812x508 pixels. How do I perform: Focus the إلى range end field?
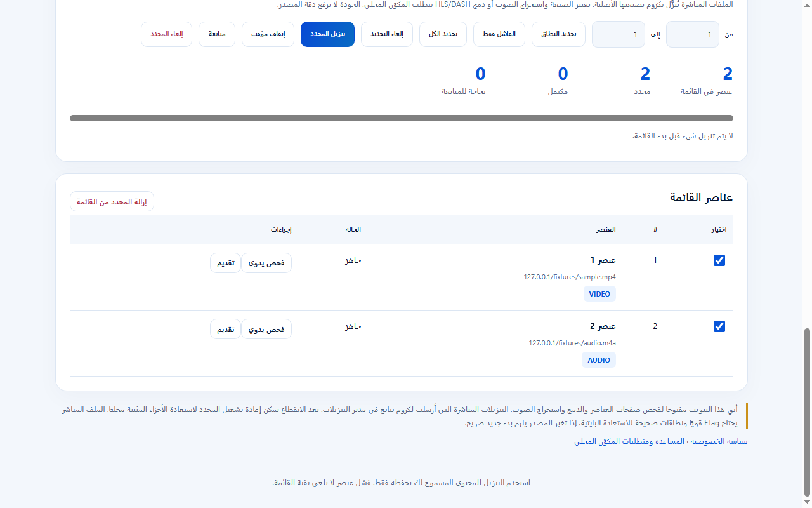(x=619, y=34)
